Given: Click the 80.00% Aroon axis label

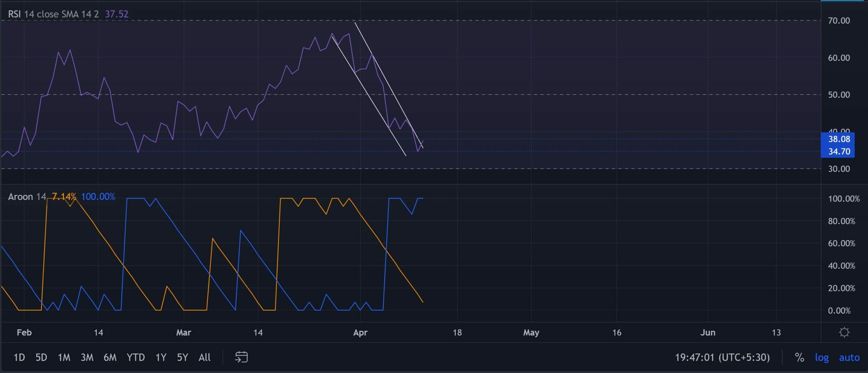Looking at the screenshot, I should point(842,221).
